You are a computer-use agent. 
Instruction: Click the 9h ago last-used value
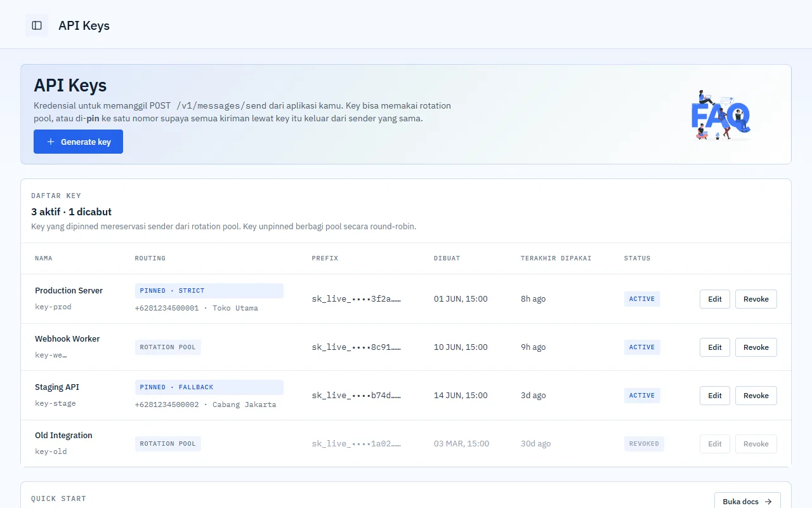coord(533,347)
